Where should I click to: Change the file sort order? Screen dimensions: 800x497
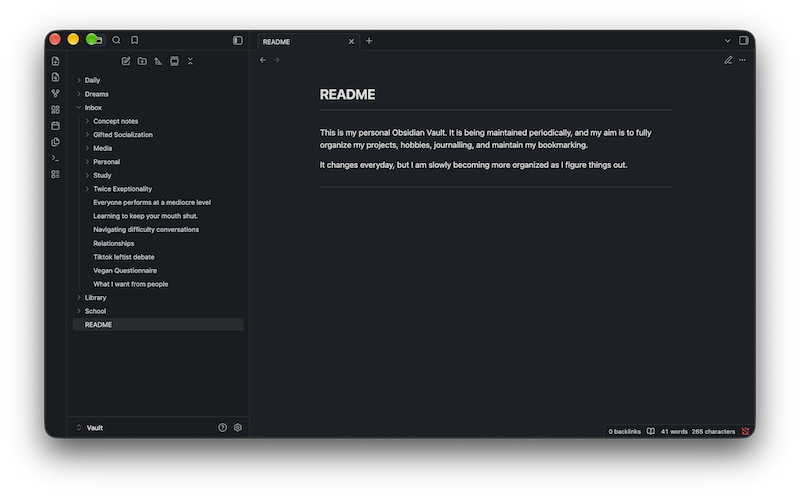coord(158,61)
